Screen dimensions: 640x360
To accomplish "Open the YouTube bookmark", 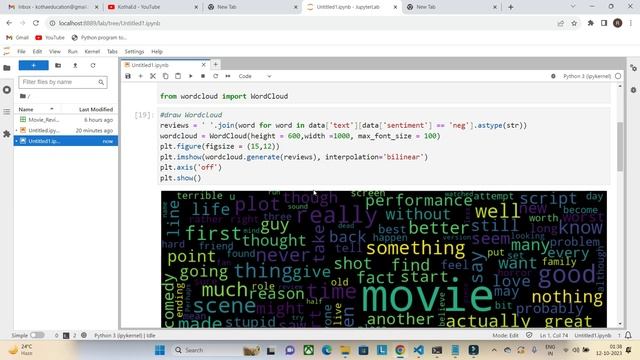I will tap(50, 38).
